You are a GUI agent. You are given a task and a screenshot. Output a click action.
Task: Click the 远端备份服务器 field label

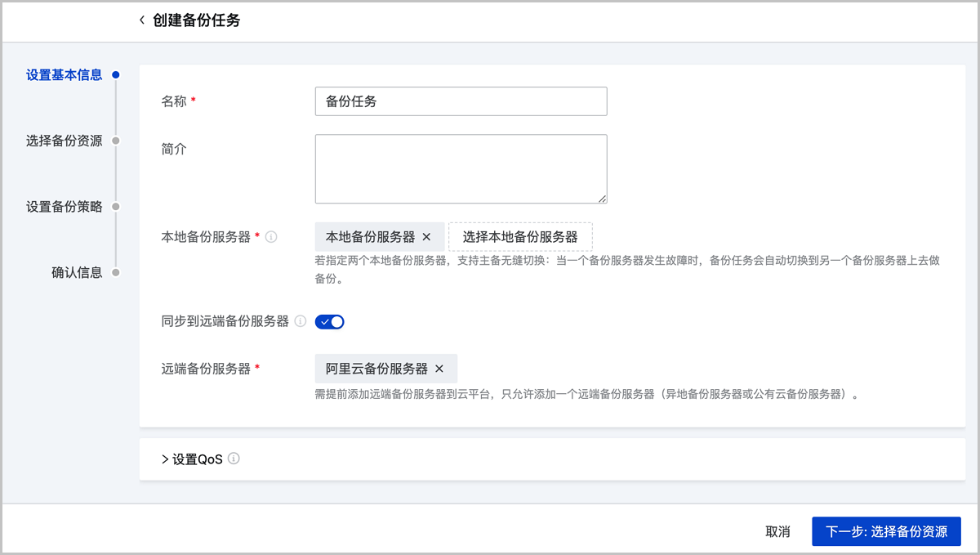206,369
